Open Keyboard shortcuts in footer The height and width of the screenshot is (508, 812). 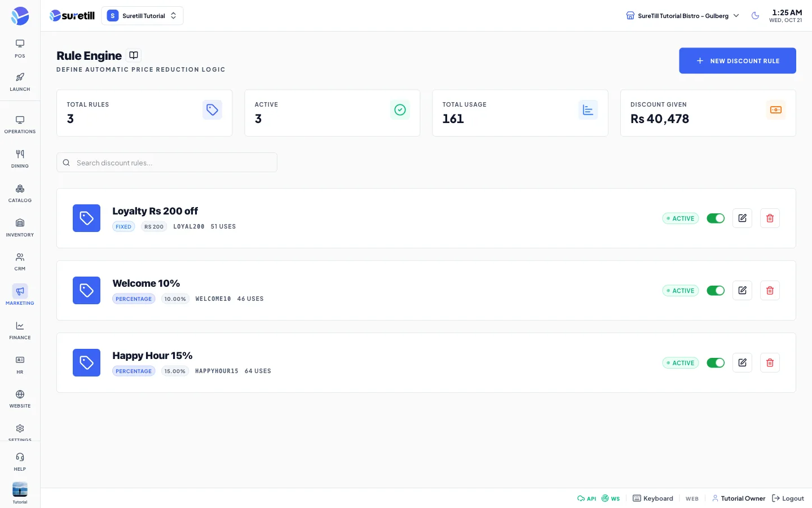[653, 498]
